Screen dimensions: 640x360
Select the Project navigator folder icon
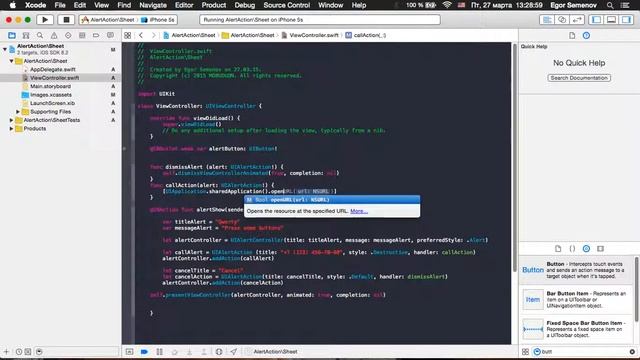pyautogui.click(x=12, y=36)
